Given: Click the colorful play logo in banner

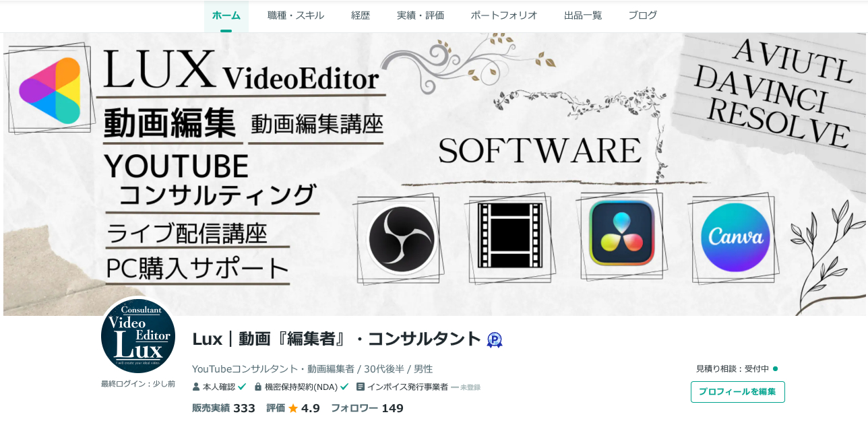Looking at the screenshot, I should click(50, 90).
